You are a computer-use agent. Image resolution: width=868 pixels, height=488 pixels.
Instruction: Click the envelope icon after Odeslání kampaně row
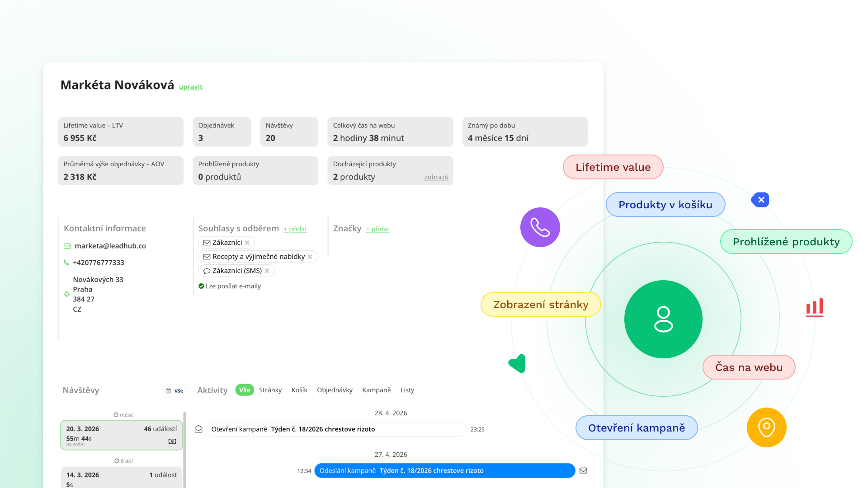coord(583,470)
